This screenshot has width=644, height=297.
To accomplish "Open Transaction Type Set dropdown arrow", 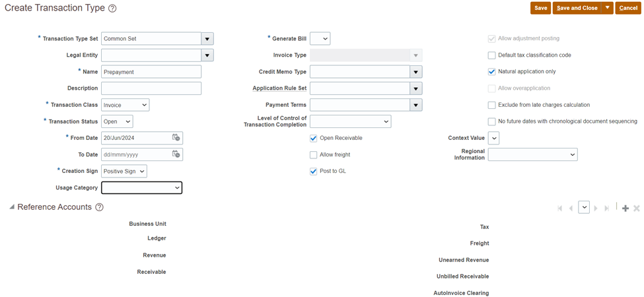I will coord(207,38).
